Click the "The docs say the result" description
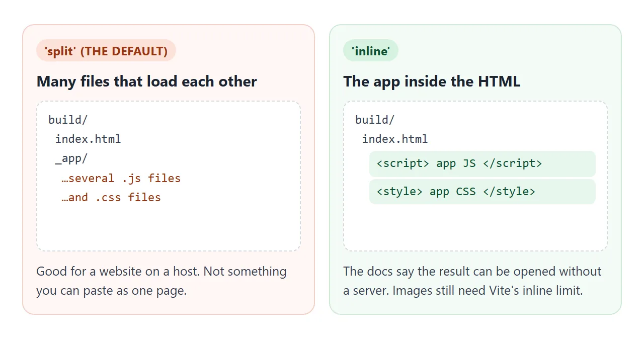The width and height of the screenshot is (644, 341). (472, 281)
